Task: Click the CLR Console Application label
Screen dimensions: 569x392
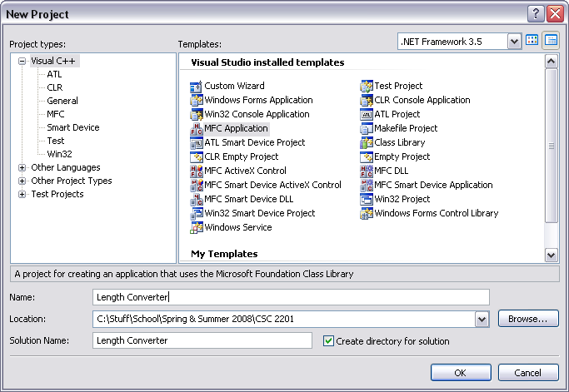Action: pyautogui.click(x=422, y=100)
